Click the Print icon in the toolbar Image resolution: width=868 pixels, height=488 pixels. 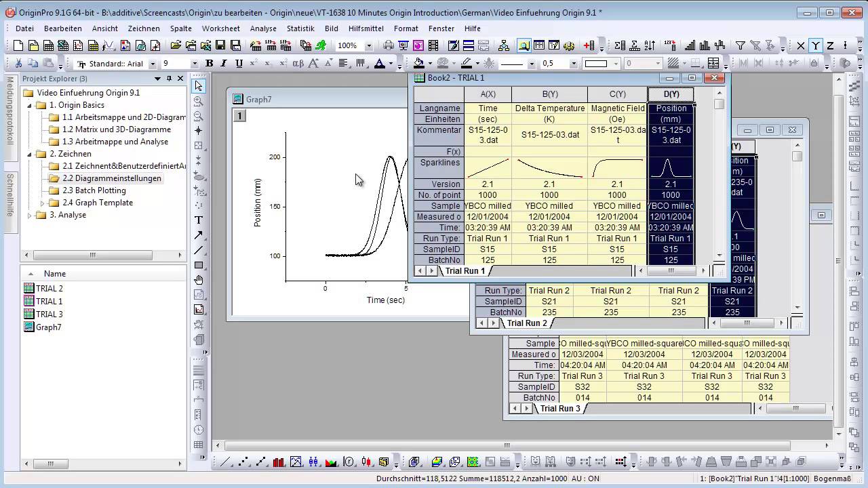coord(389,46)
